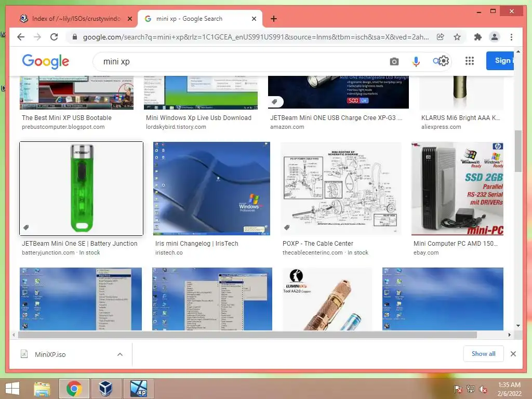Open Iris mini Changelog | IrisTech link

(x=197, y=243)
